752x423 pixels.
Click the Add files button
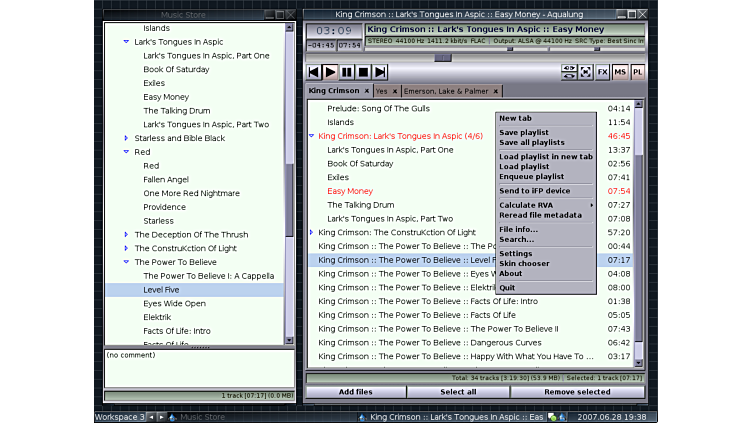[x=355, y=392]
